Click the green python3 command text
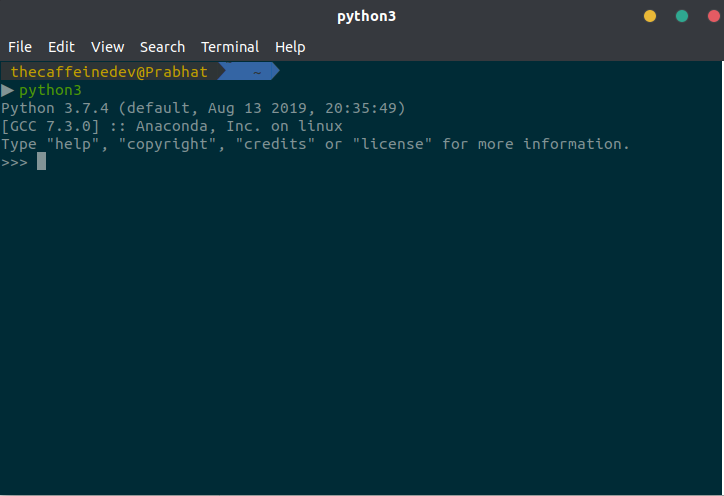 point(50,90)
